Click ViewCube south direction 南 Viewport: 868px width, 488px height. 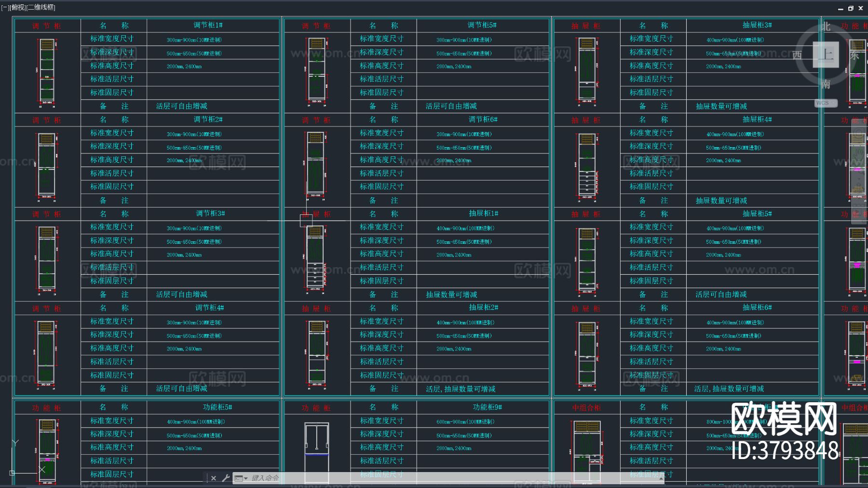click(x=826, y=84)
